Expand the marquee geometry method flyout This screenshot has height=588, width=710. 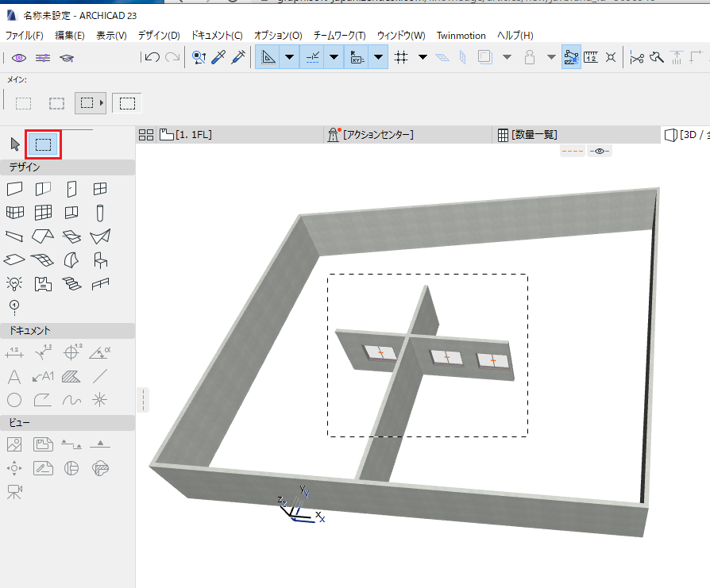click(101, 103)
